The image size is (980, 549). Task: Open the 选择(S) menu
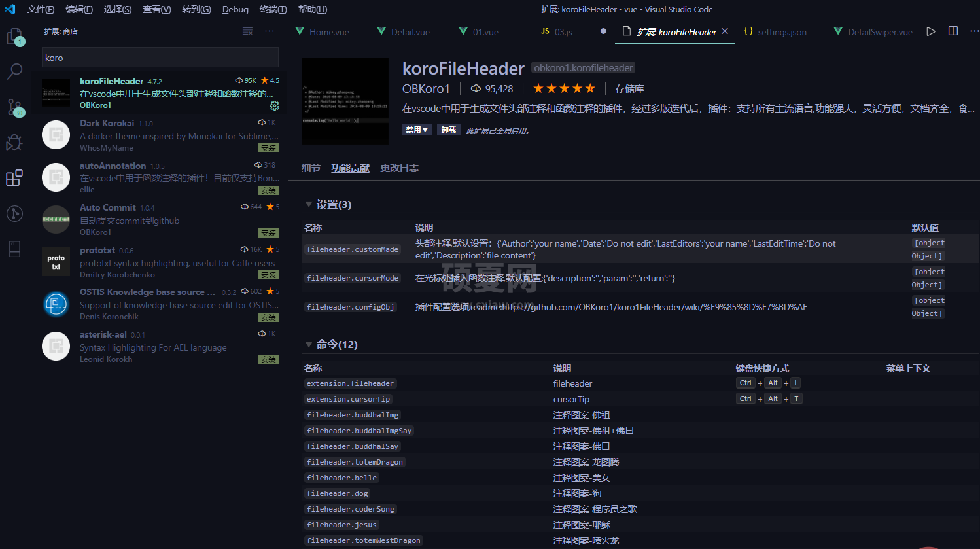118,9
